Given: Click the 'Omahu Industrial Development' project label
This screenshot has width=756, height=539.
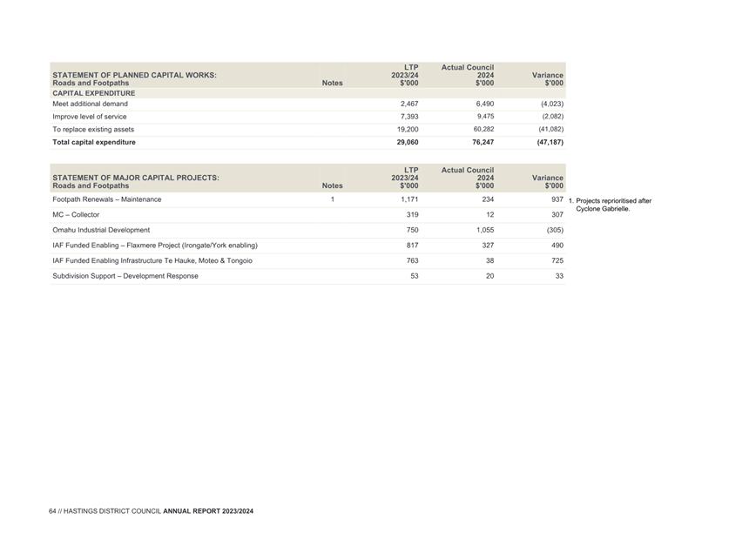Looking at the screenshot, I should point(101,230).
